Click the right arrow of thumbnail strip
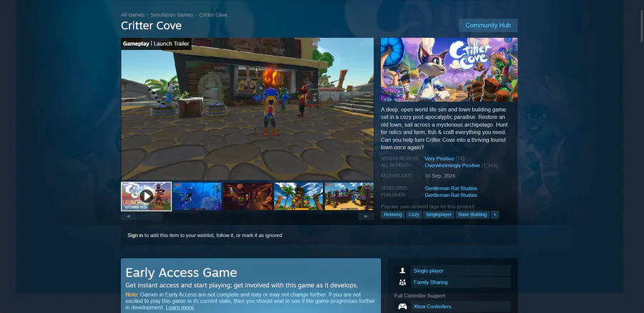Viewport: 644px width, 313px height. coord(366,216)
